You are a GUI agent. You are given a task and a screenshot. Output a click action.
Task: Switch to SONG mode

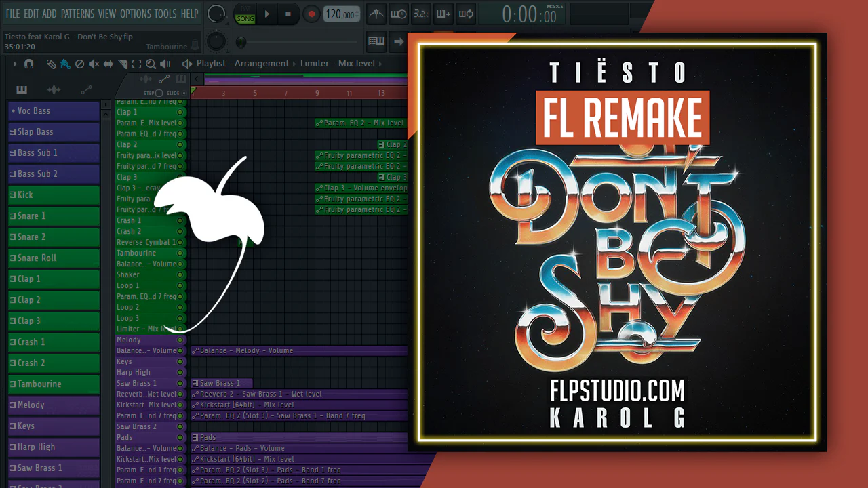coord(245,19)
